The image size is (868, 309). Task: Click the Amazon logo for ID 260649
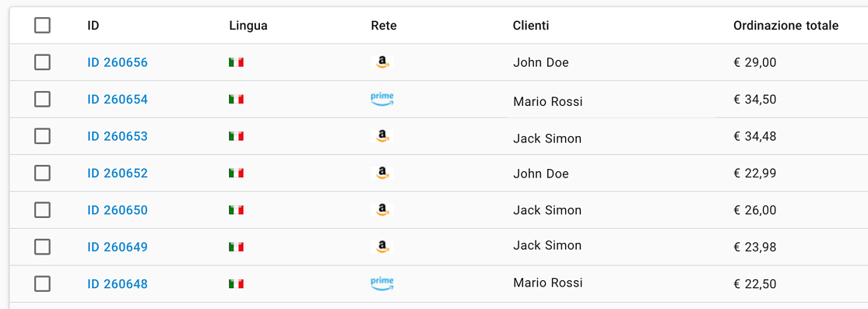tap(381, 247)
